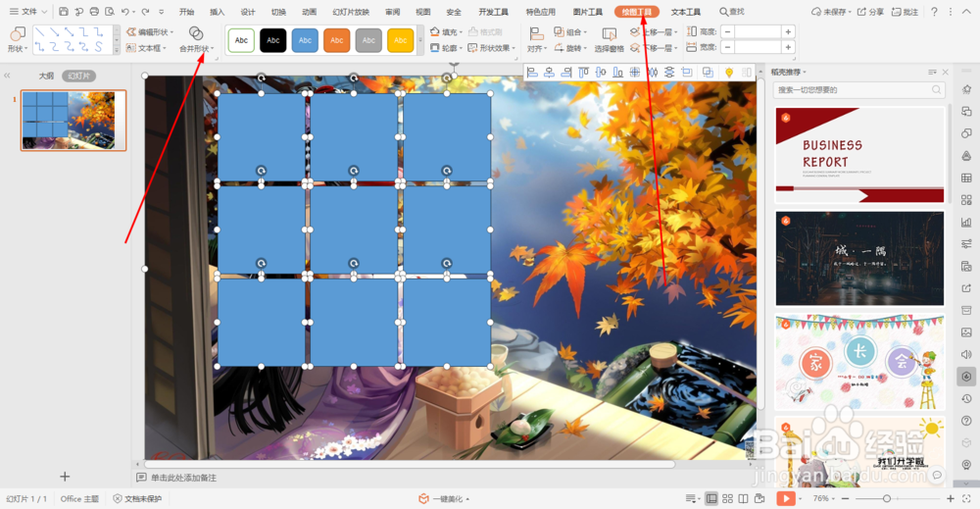The width and height of the screenshot is (980, 509).
Task: Select the BUSINESS REPORT template thumbnail
Action: [x=860, y=155]
